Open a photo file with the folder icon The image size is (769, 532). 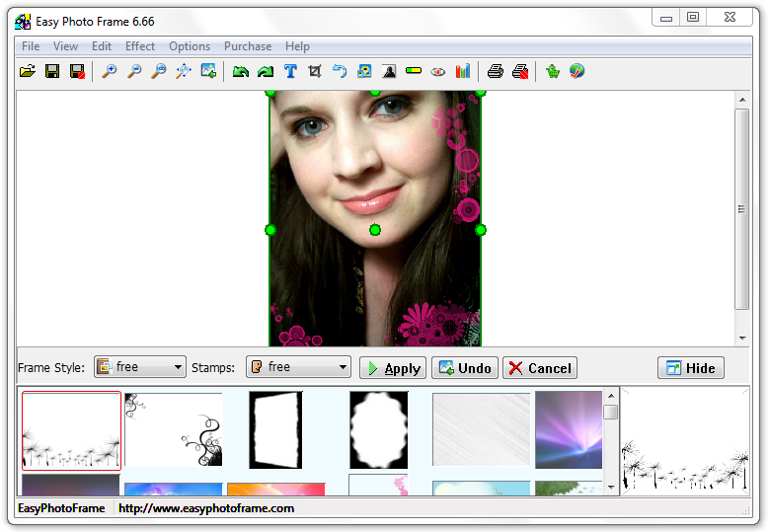(x=28, y=72)
